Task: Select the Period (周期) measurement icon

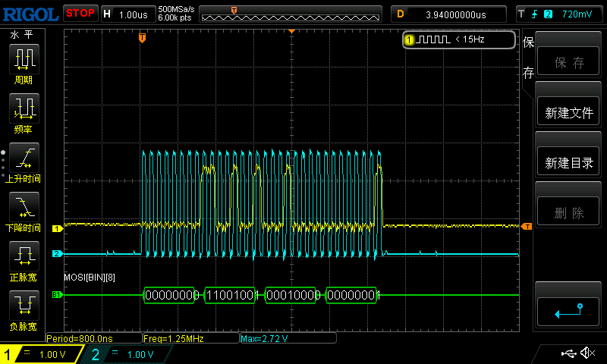Action: (24, 59)
